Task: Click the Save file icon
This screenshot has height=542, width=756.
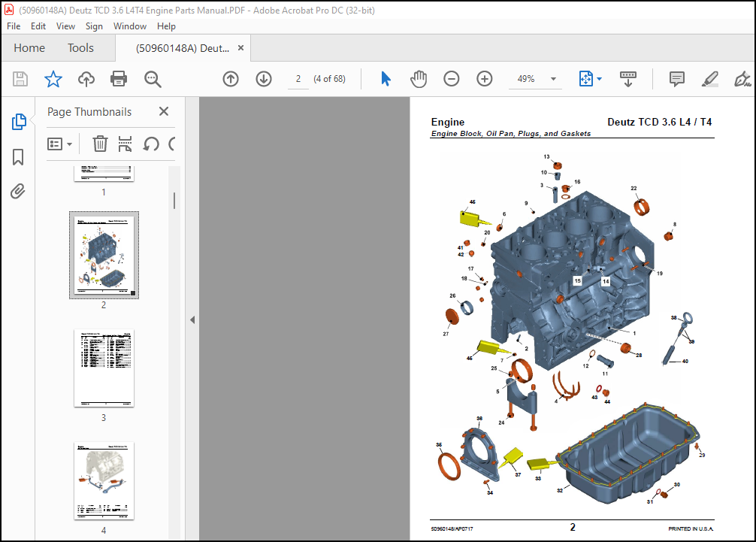Action: pyautogui.click(x=20, y=79)
